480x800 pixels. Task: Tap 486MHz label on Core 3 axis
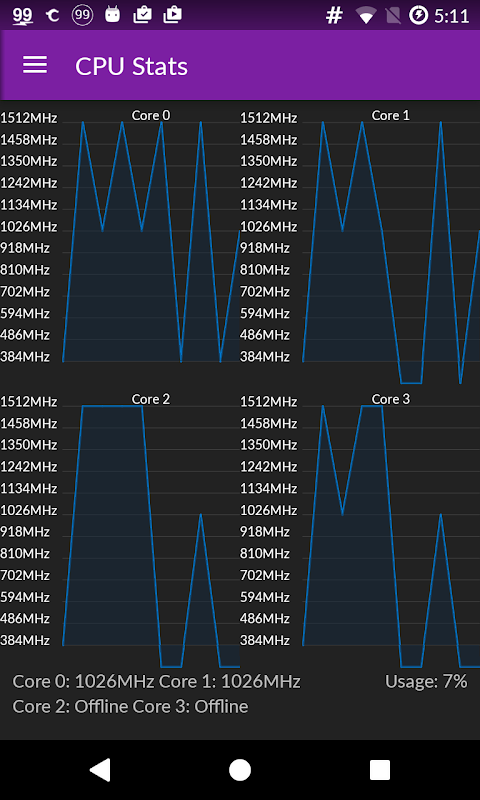265,619
